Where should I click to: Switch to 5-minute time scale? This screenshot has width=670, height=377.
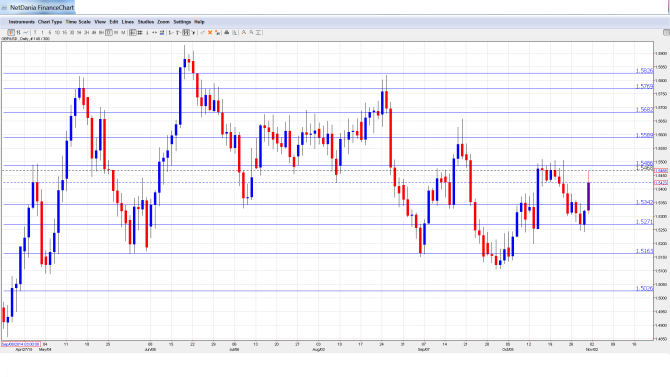click(50, 32)
